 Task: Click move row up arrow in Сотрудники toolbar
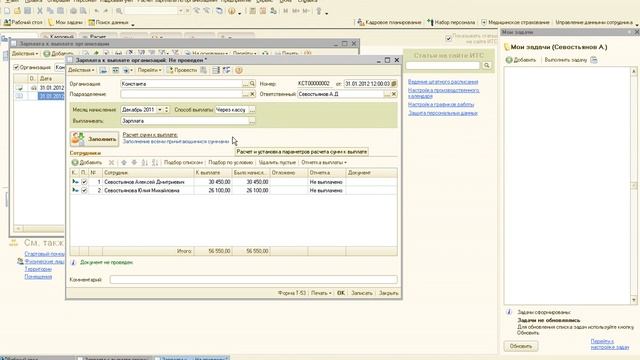pyautogui.click(x=124, y=162)
